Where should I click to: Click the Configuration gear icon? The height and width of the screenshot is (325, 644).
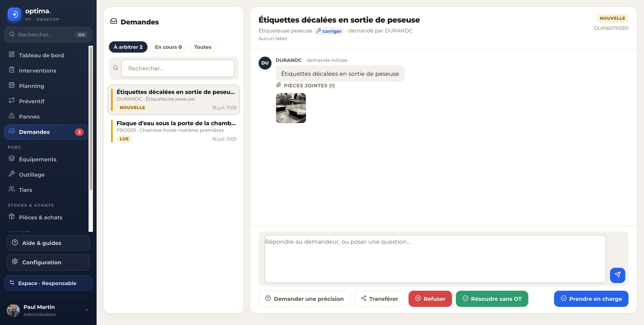tap(15, 261)
